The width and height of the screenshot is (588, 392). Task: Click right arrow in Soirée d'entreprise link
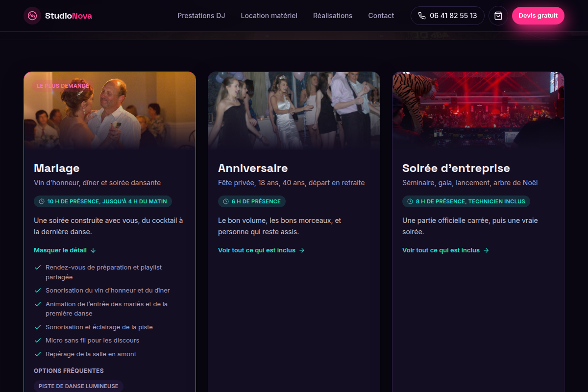coord(486,250)
